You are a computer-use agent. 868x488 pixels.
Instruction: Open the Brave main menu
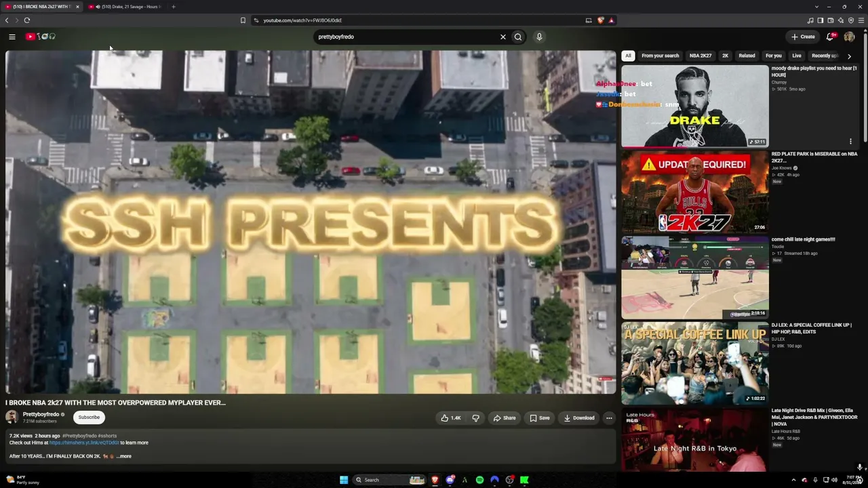point(861,20)
